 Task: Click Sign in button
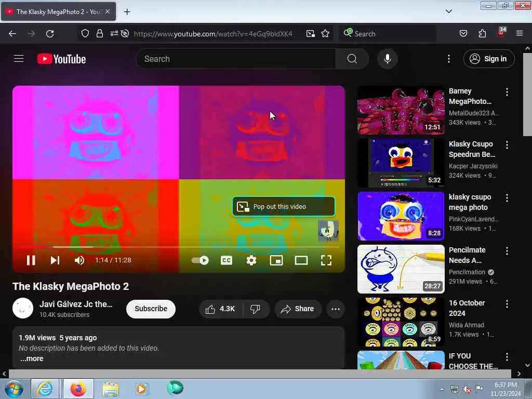tap(489, 59)
